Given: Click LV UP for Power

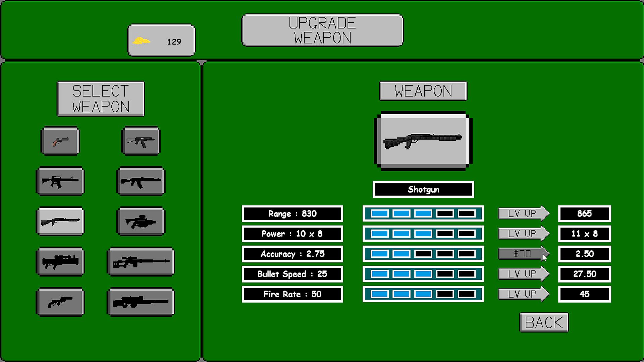Looking at the screenshot, I should [x=523, y=234].
